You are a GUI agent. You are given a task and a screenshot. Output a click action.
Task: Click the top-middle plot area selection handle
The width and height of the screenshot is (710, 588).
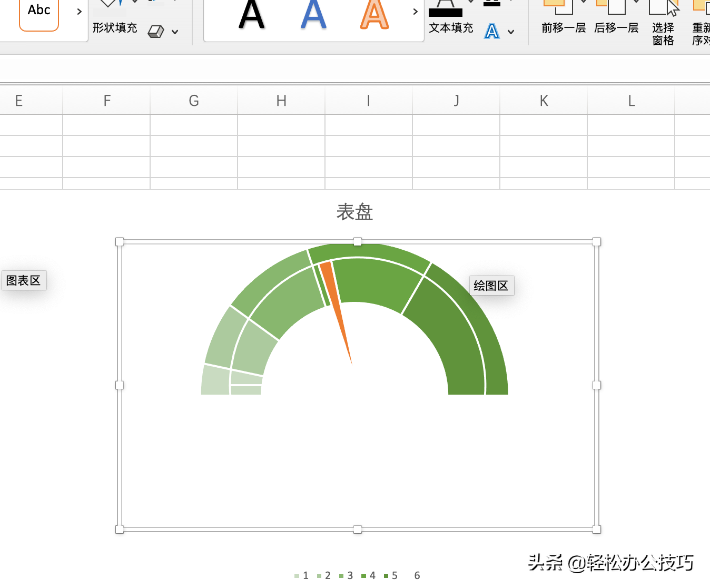click(x=358, y=242)
